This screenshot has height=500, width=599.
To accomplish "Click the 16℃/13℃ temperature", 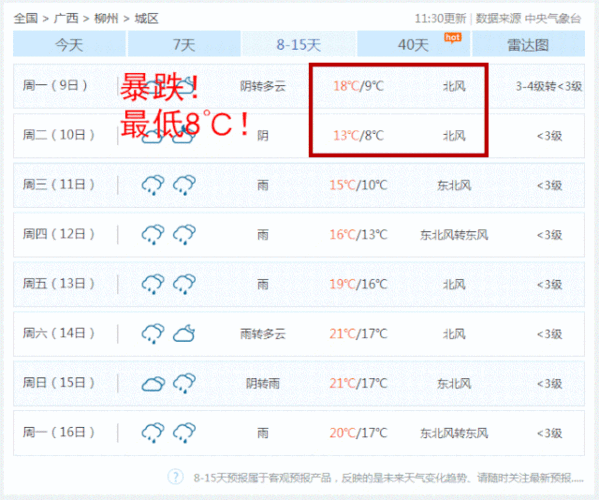I will pos(358,235).
